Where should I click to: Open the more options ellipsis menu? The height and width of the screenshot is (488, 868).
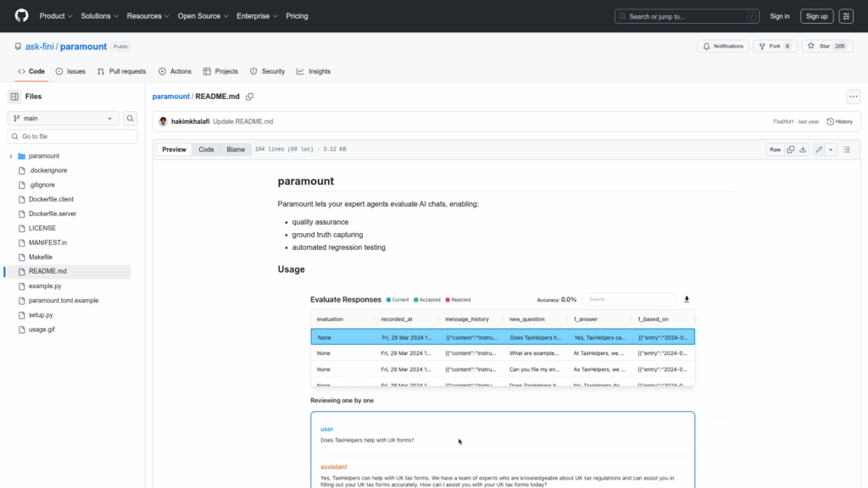(853, 97)
